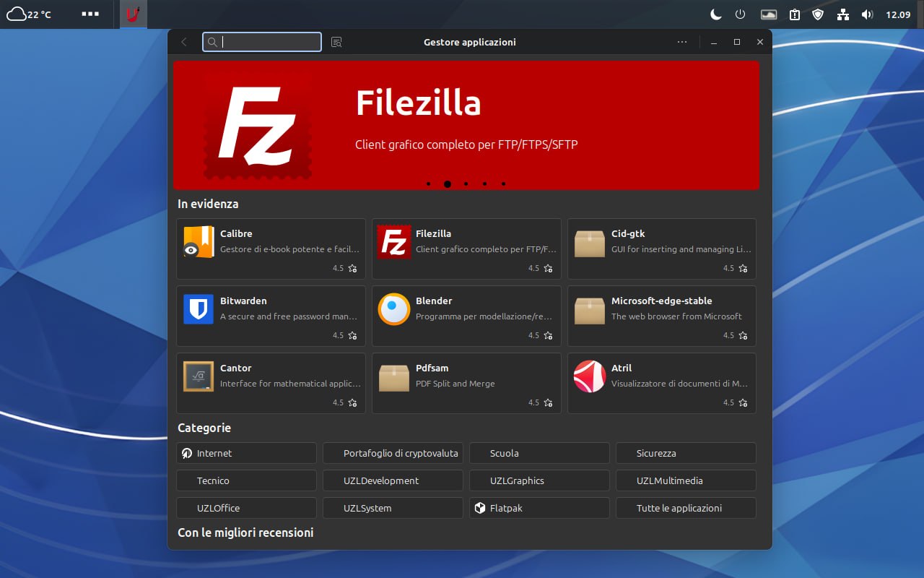Screen dimensions: 924x578
Task: Open the Sicurezza category
Action: [686, 453]
